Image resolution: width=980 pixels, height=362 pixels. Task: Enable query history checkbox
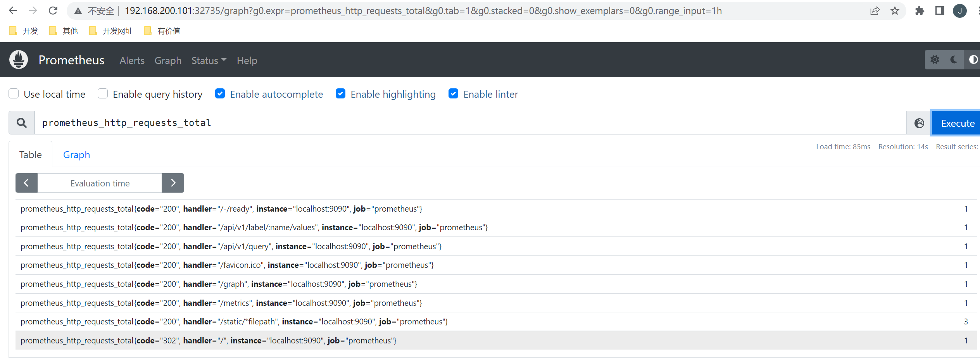[x=103, y=93]
